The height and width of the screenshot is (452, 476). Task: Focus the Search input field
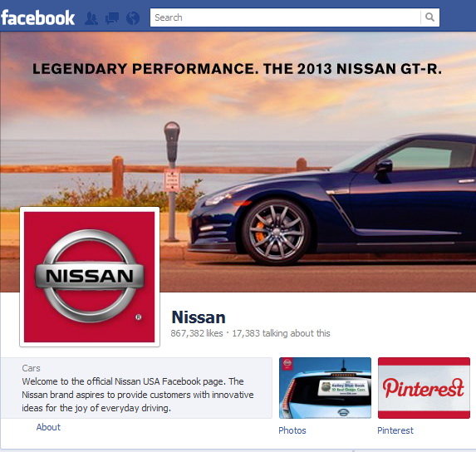tap(286, 17)
